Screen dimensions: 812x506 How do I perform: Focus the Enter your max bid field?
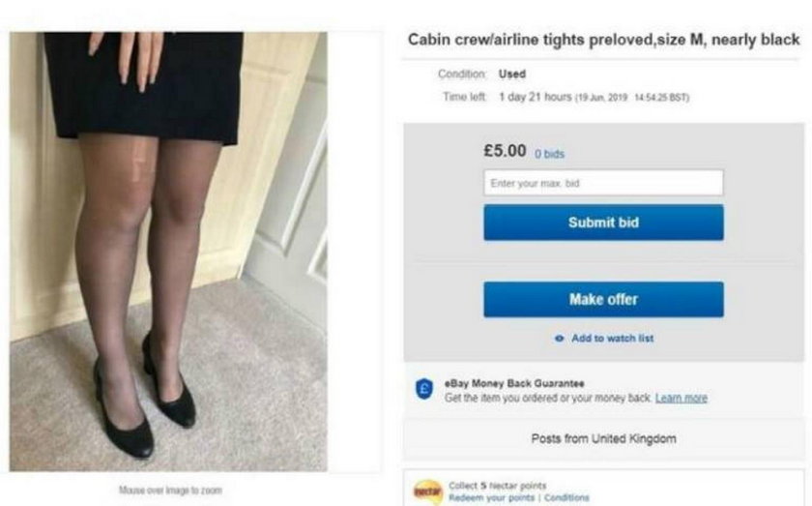click(603, 183)
